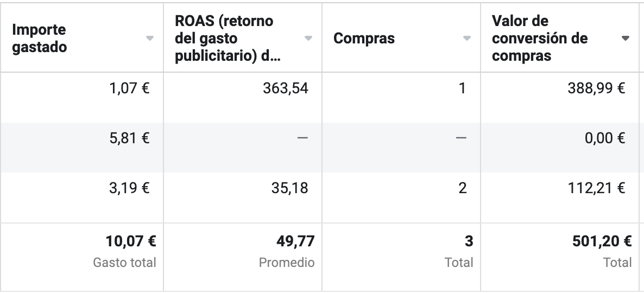Click the 35,18 ROAS value
The image size is (644, 293).
tap(289, 188)
